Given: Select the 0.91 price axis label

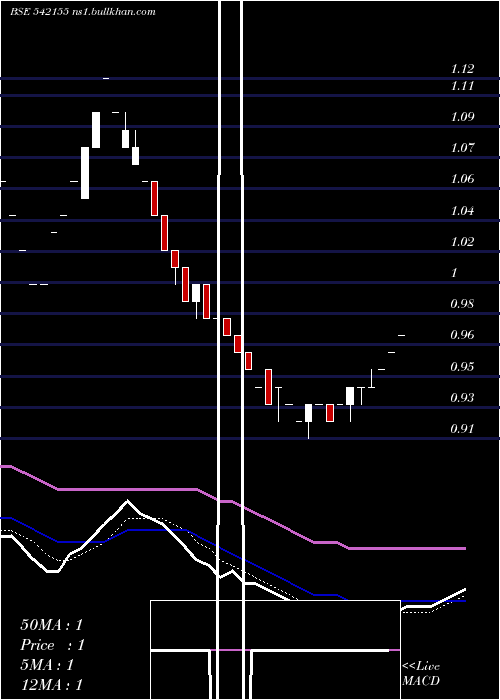Looking at the screenshot, I should [x=462, y=429].
